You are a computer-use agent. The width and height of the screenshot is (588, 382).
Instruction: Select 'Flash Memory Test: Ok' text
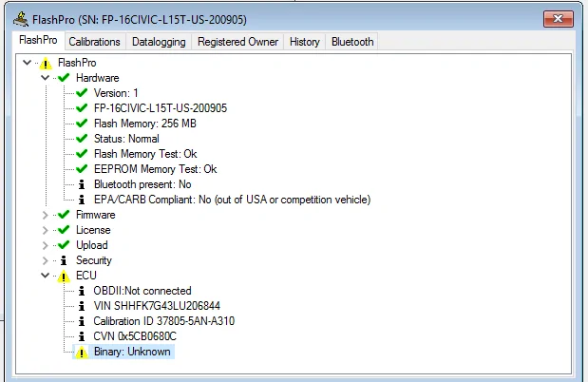coord(145,154)
